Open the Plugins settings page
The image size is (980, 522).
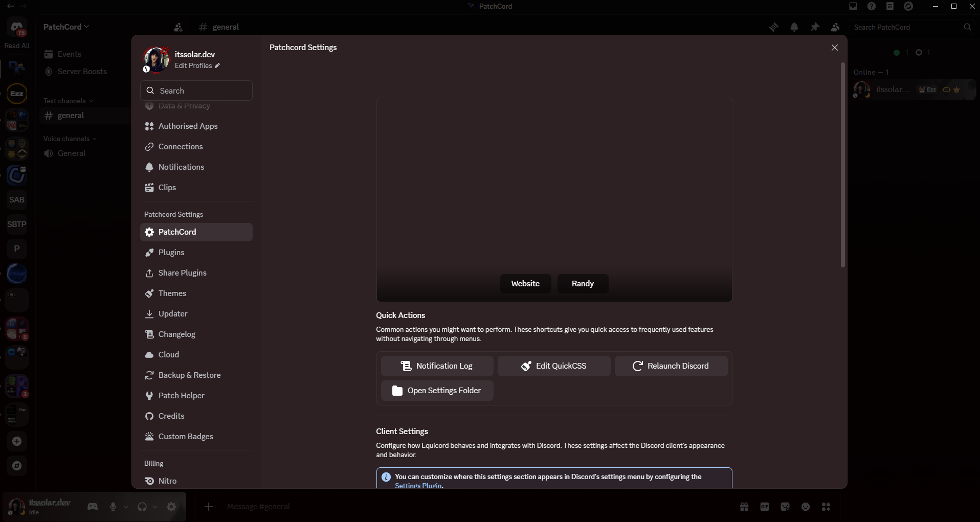196,253
